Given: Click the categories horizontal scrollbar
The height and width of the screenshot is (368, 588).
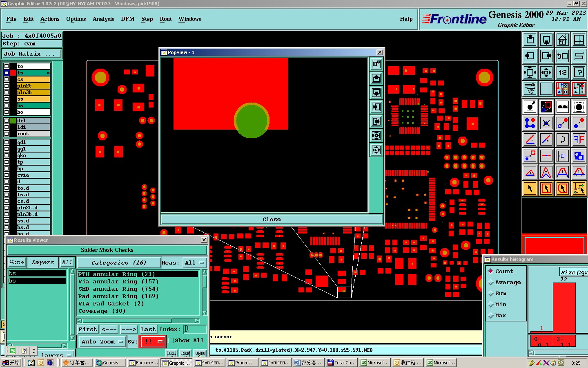Looking at the screenshot, I should (x=139, y=321).
